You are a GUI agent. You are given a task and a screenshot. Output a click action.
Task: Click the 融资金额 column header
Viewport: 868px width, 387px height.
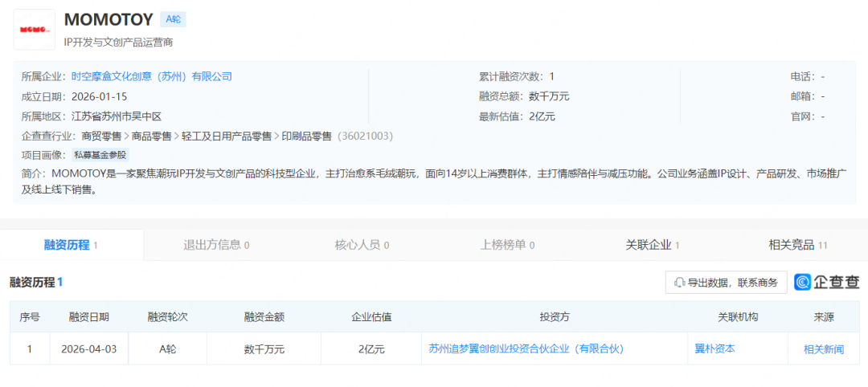click(x=264, y=317)
